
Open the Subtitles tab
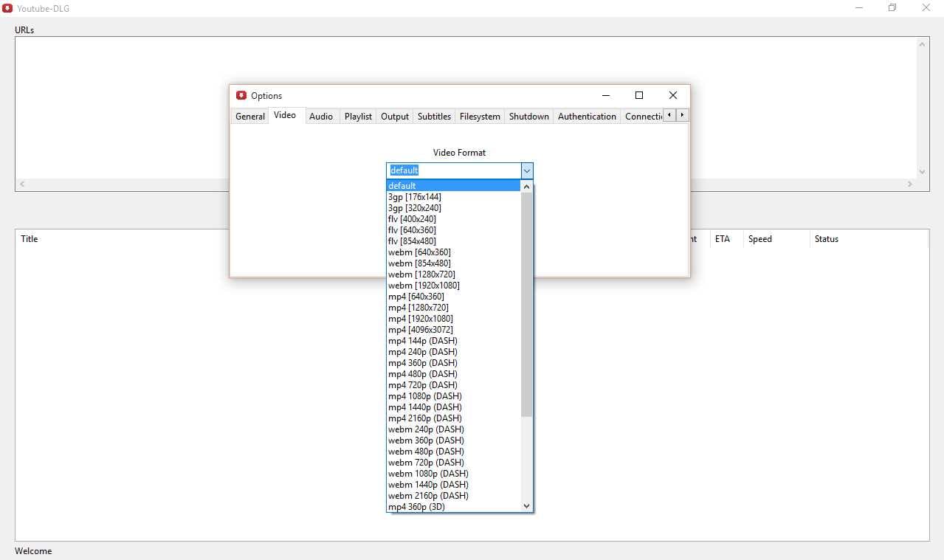(433, 116)
